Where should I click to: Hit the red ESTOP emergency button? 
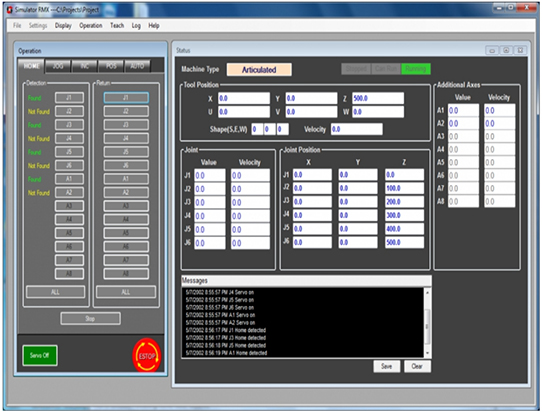pos(147,356)
